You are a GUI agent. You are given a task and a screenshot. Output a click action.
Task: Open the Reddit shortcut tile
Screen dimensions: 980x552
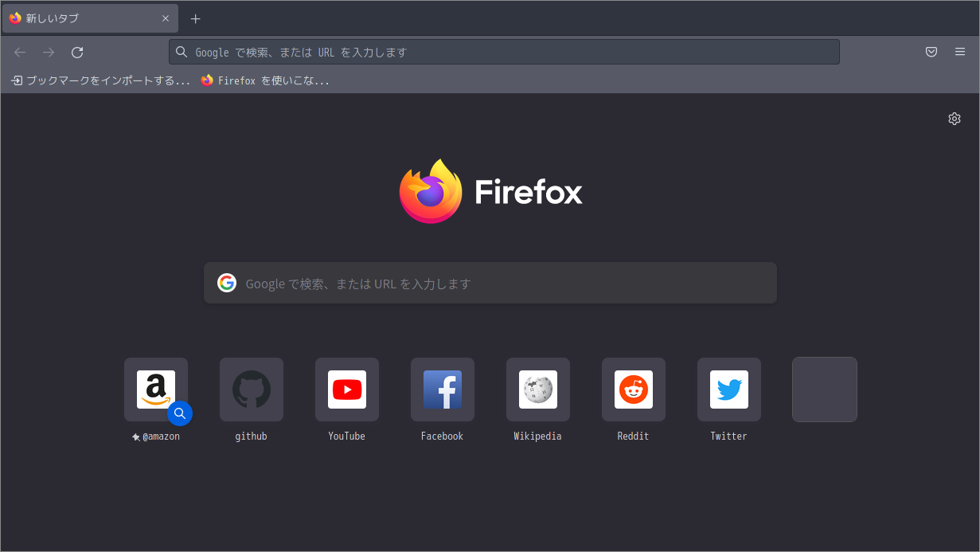(634, 390)
